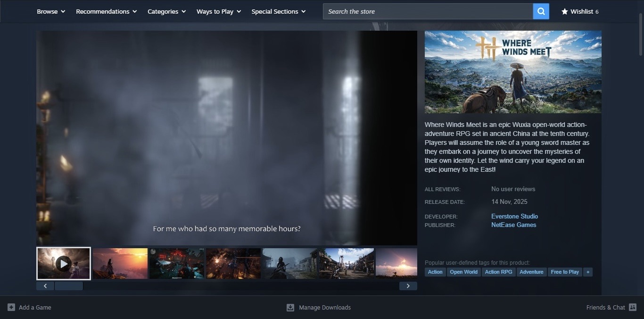Expand the Recommendations dropdown

(x=106, y=11)
